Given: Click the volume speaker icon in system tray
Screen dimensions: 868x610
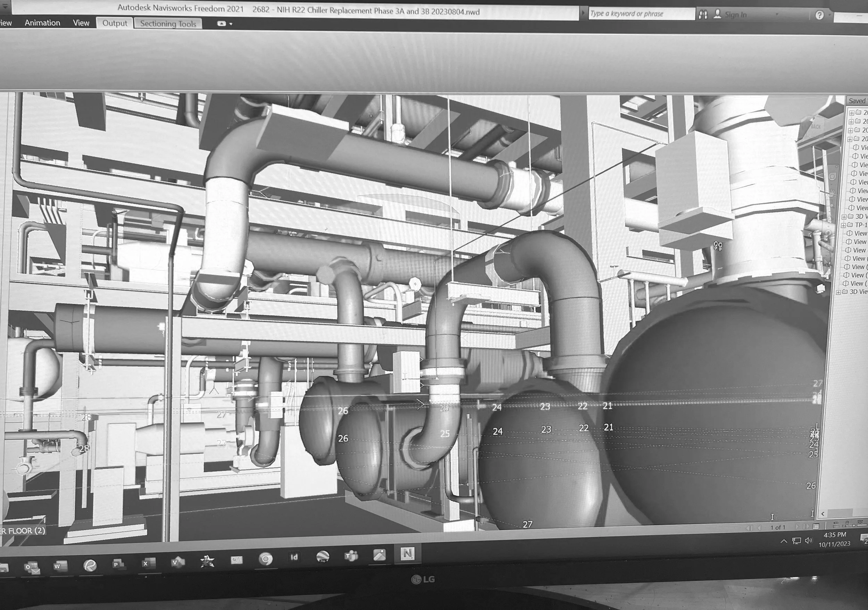Looking at the screenshot, I should [x=808, y=541].
